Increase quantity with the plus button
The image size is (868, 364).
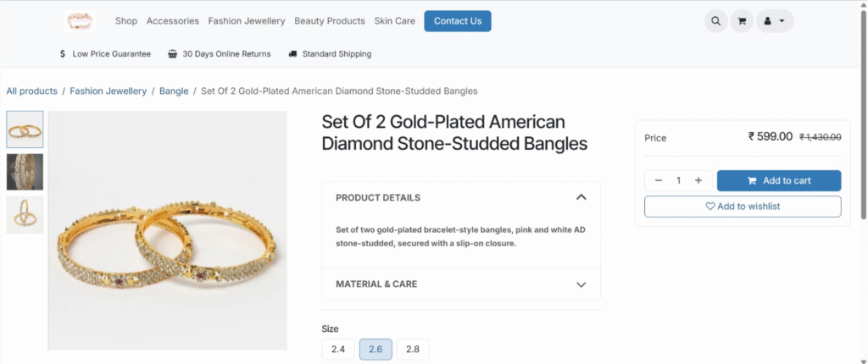(698, 180)
